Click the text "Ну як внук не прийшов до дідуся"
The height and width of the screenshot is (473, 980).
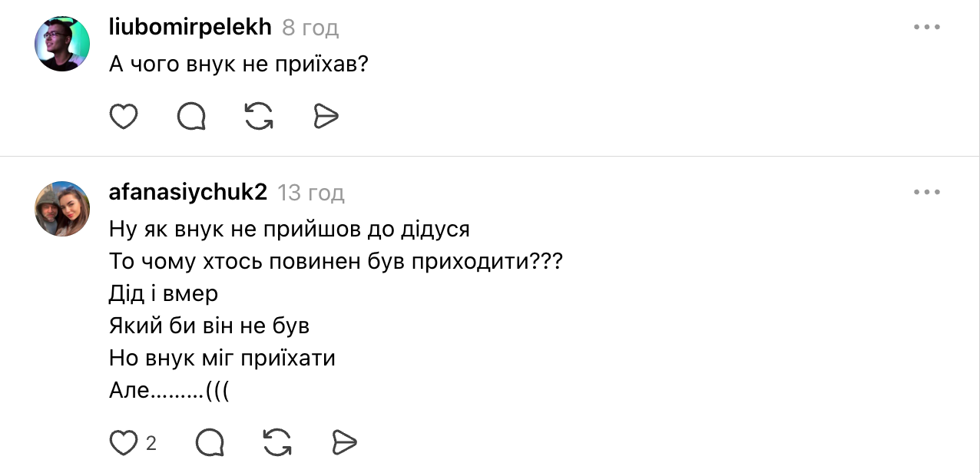click(289, 229)
